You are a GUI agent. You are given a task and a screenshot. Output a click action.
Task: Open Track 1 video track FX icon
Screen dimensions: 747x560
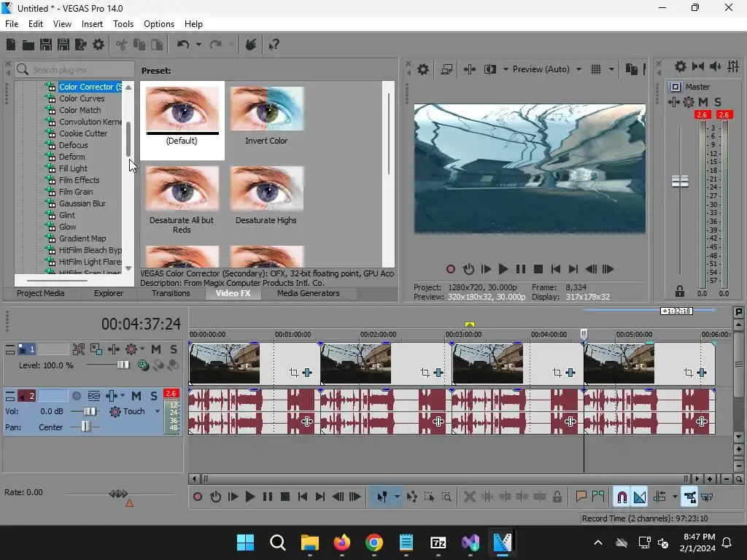113,349
